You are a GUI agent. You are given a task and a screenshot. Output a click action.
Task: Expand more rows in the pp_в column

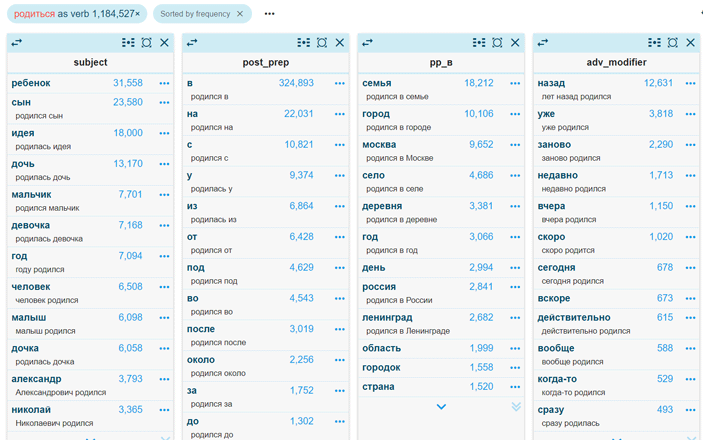coord(441,407)
